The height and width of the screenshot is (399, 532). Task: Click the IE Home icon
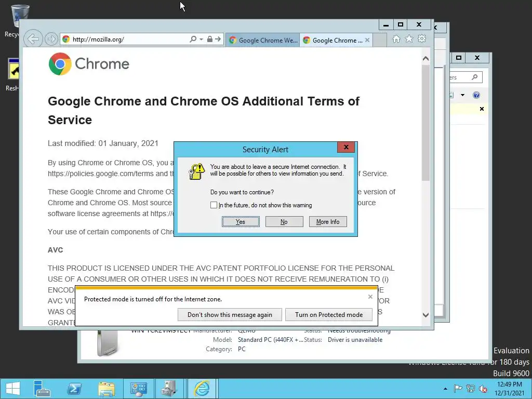coord(396,39)
